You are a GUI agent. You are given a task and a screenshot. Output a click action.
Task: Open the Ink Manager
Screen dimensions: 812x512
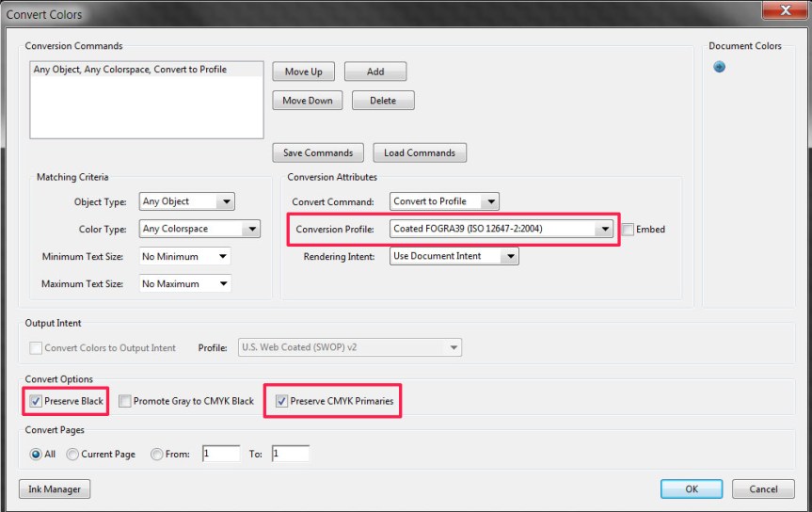click(x=55, y=489)
